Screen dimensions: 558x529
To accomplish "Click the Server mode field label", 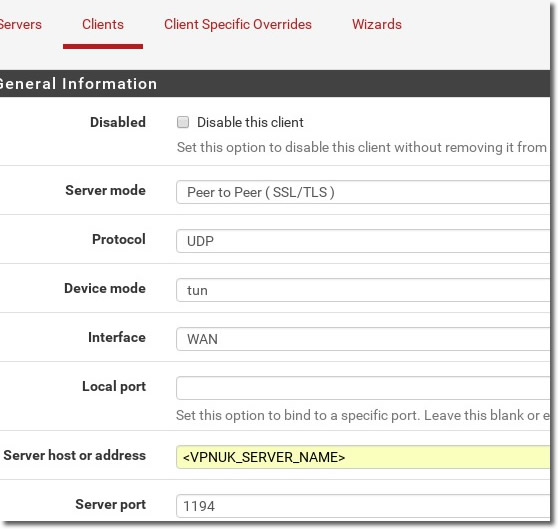I will click(x=105, y=190).
